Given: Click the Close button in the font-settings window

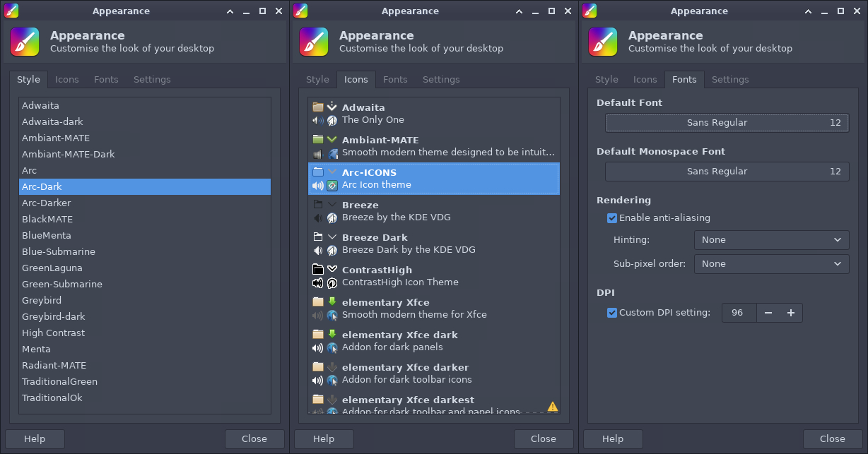Looking at the screenshot, I should 833,439.
